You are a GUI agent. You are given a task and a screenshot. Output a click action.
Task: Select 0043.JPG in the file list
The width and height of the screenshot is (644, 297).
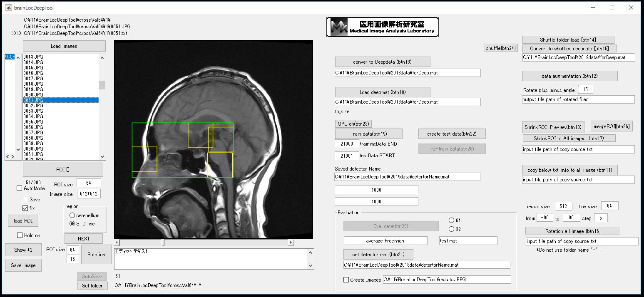click(61, 57)
